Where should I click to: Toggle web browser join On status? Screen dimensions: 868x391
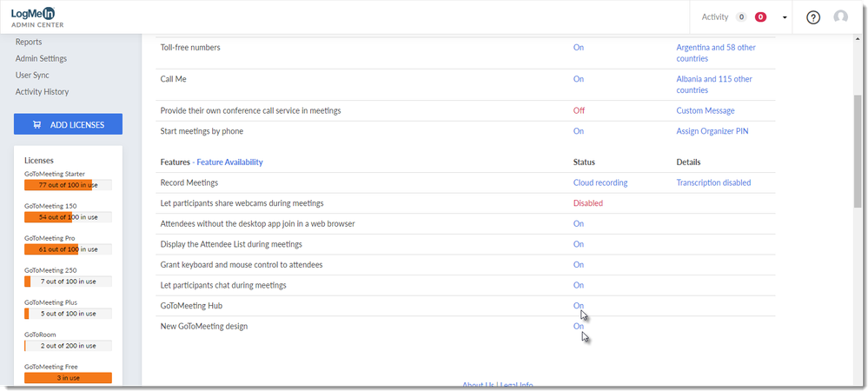click(579, 224)
